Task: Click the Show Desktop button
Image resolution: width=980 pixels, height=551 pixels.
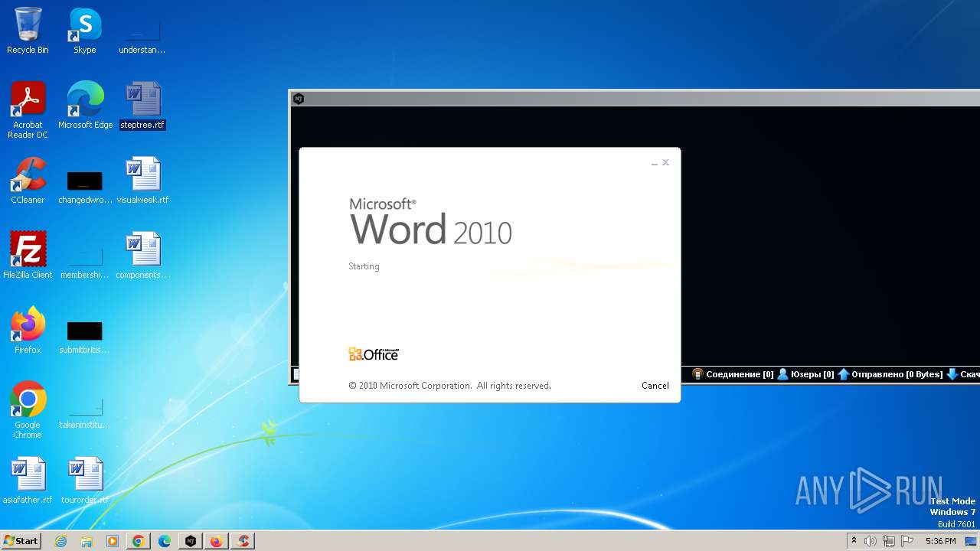Action: pos(971,541)
